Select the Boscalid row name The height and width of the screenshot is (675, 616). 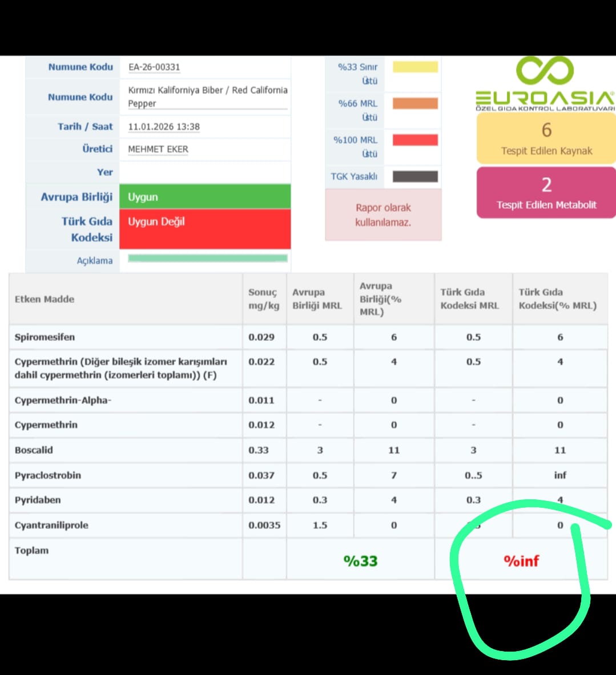pyautogui.click(x=34, y=450)
